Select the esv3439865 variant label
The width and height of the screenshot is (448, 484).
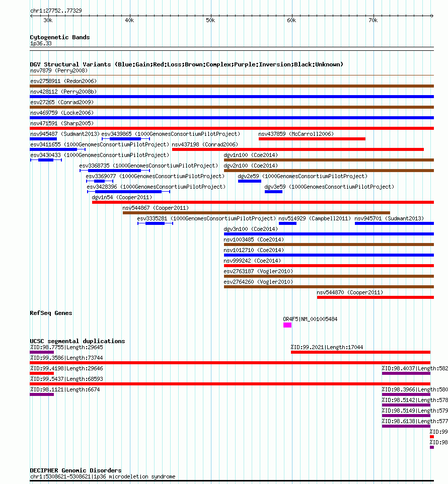[x=171, y=134]
